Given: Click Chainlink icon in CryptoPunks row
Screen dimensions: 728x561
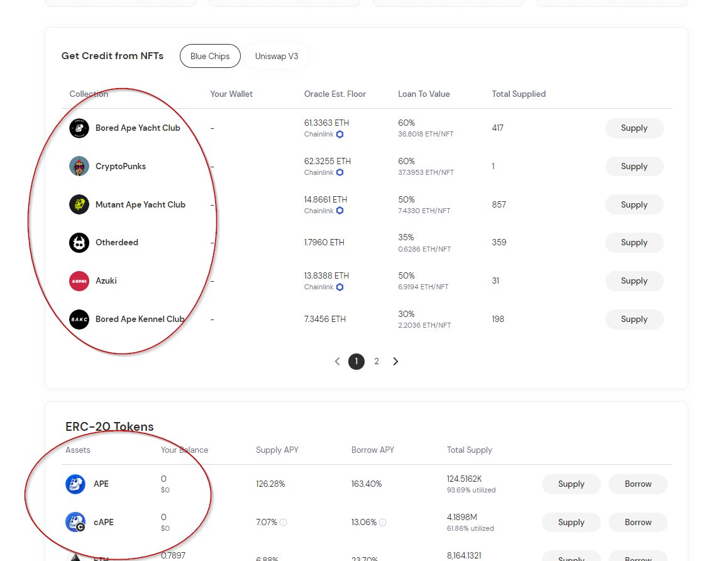Looking at the screenshot, I should tap(340, 172).
